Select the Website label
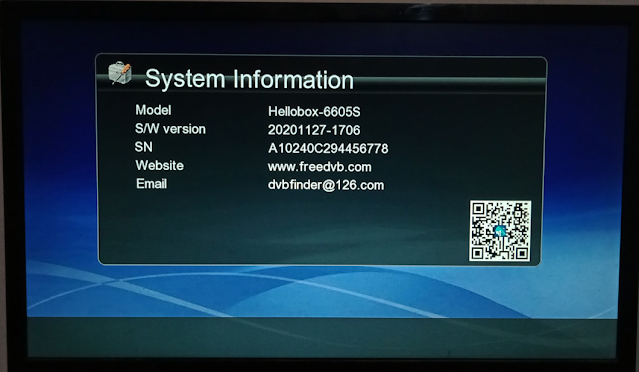Viewport: 639px width, 372px height. click(159, 165)
